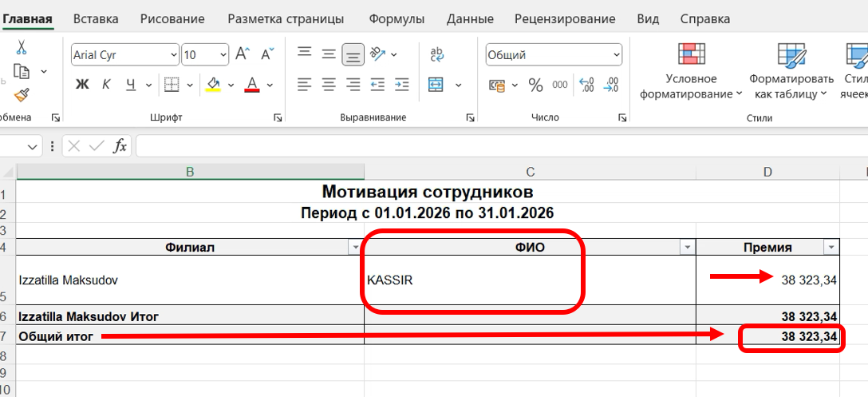Expand fill color dropdown arrow
The height and width of the screenshot is (397, 868).
coord(231,85)
